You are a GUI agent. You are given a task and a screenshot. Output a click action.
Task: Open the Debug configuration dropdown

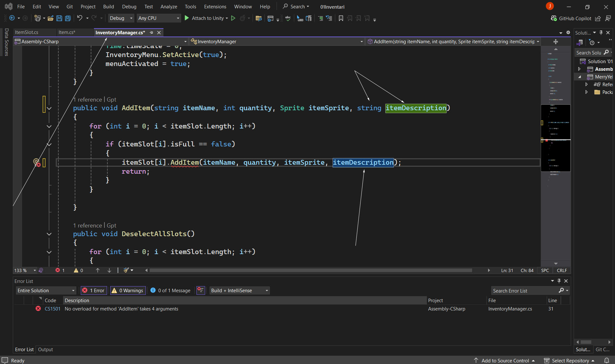(x=121, y=18)
